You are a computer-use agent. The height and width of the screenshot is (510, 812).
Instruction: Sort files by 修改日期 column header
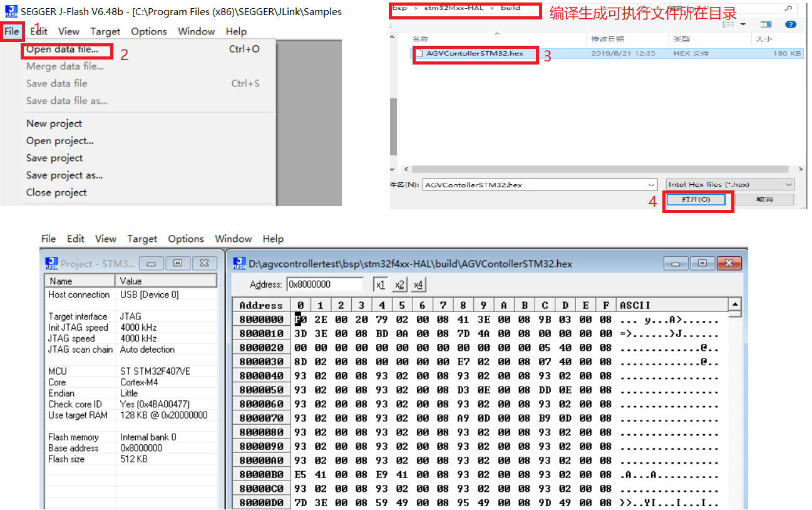[608, 39]
